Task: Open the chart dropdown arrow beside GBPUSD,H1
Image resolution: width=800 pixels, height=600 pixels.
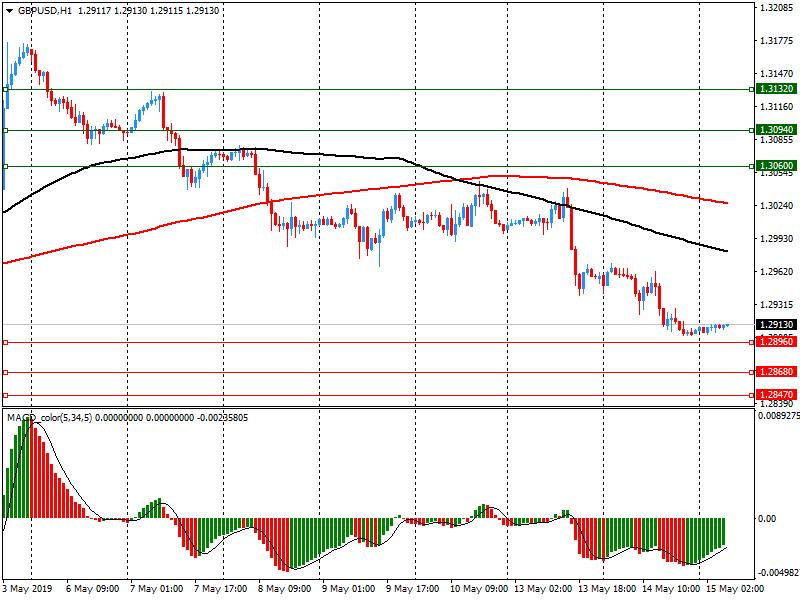Action: click(10, 11)
